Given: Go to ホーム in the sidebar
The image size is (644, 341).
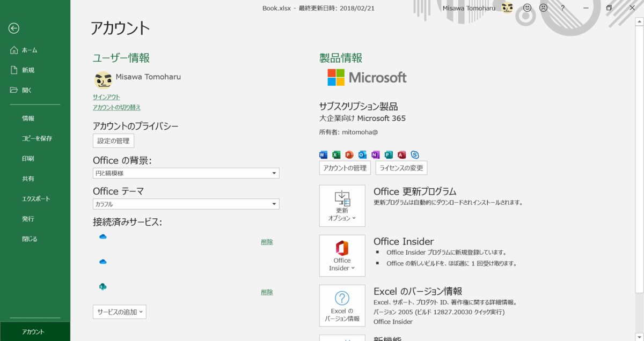Looking at the screenshot, I should coord(35,50).
